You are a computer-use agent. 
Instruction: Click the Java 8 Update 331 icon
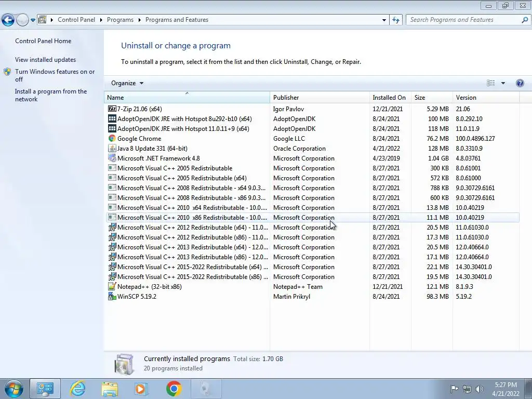point(112,148)
